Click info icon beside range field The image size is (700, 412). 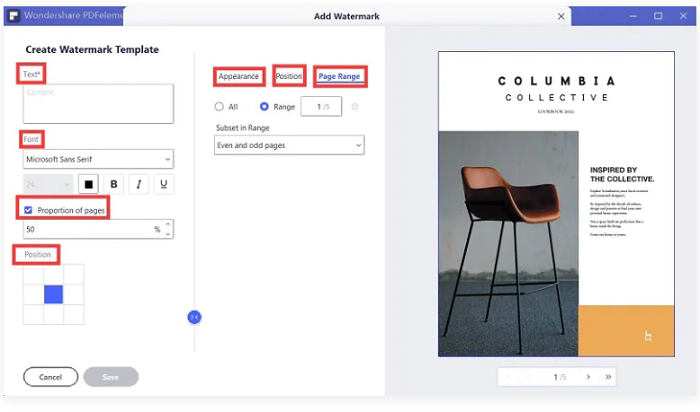(x=355, y=107)
